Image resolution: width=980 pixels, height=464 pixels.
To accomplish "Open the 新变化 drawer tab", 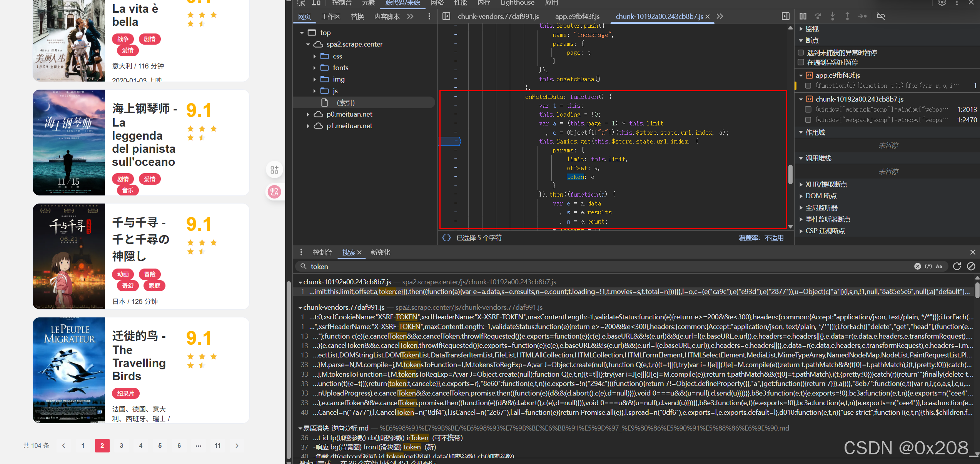I will tap(381, 252).
